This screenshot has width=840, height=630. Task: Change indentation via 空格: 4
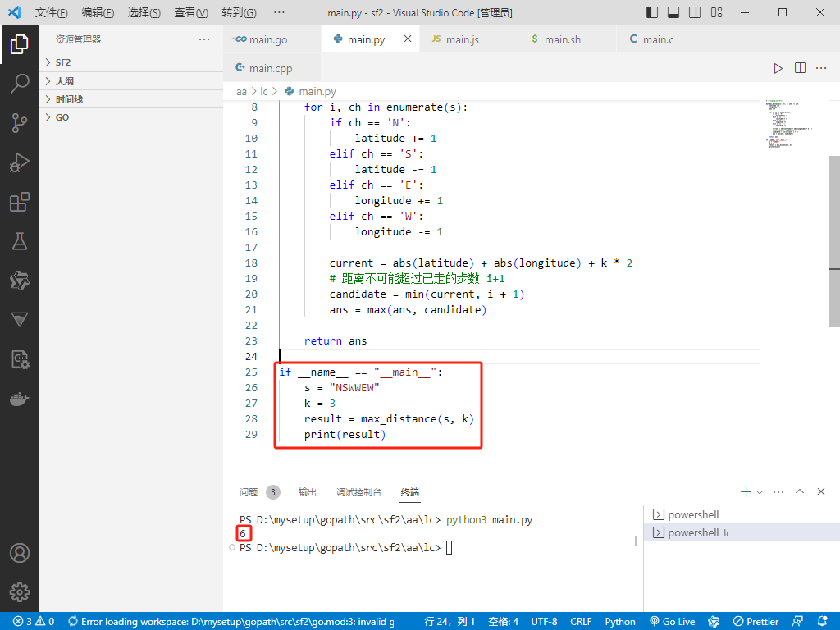[503, 622]
